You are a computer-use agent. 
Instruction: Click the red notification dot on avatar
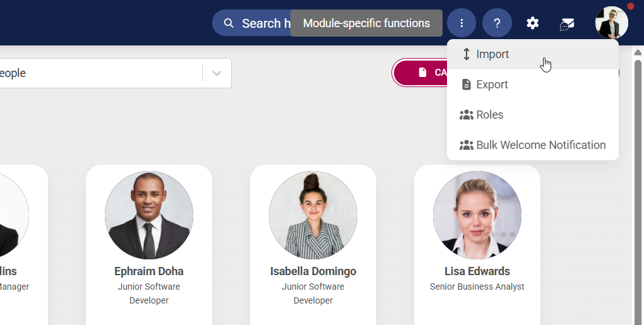pyautogui.click(x=631, y=6)
